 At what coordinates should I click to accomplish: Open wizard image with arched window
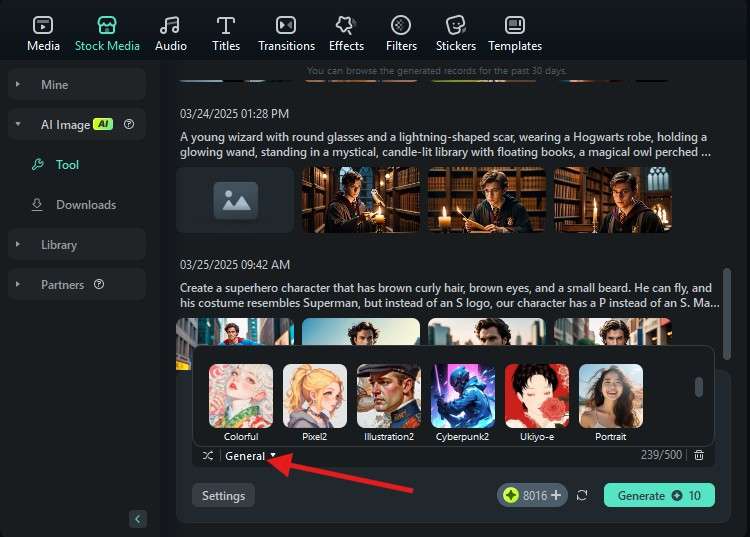[x=613, y=200]
